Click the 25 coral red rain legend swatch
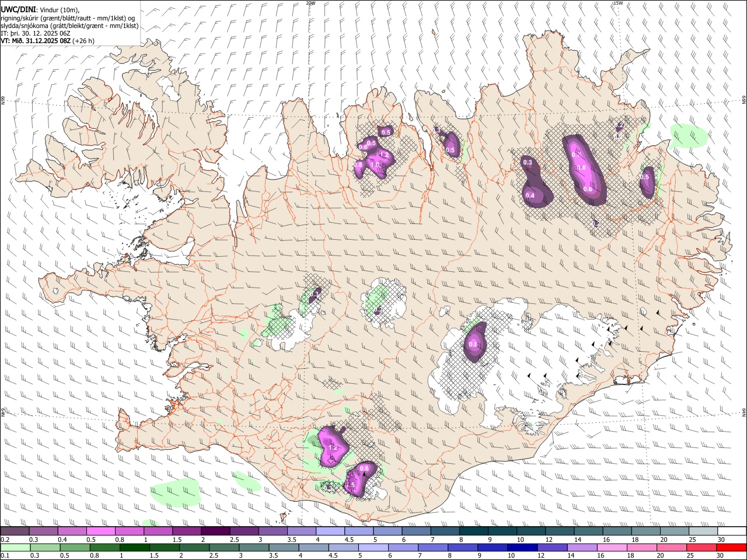Image resolution: width=747 pixels, height=560 pixels. pyautogui.click(x=700, y=547)
